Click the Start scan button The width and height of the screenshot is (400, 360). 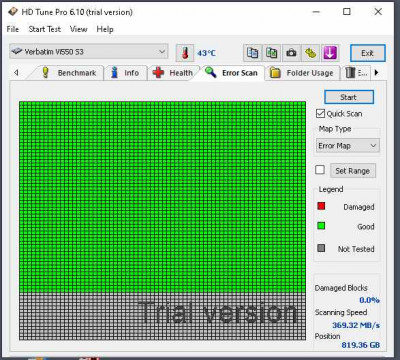point(349,97)
